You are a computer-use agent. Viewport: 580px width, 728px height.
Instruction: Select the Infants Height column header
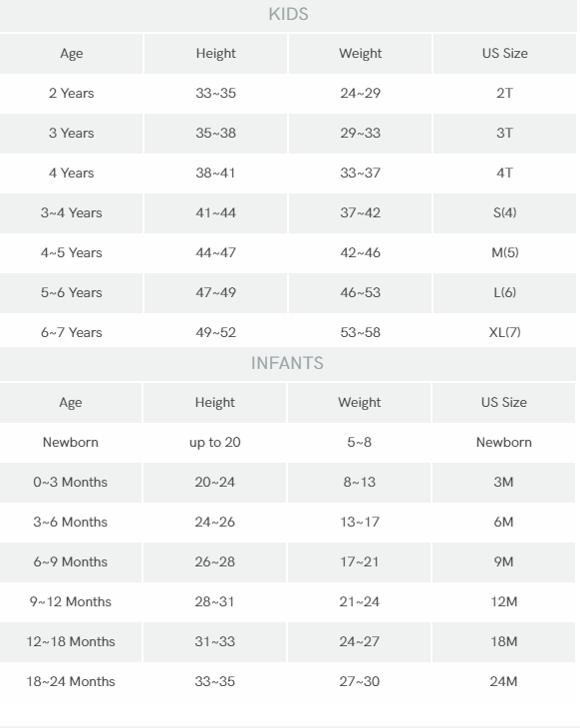coord(215,403)
